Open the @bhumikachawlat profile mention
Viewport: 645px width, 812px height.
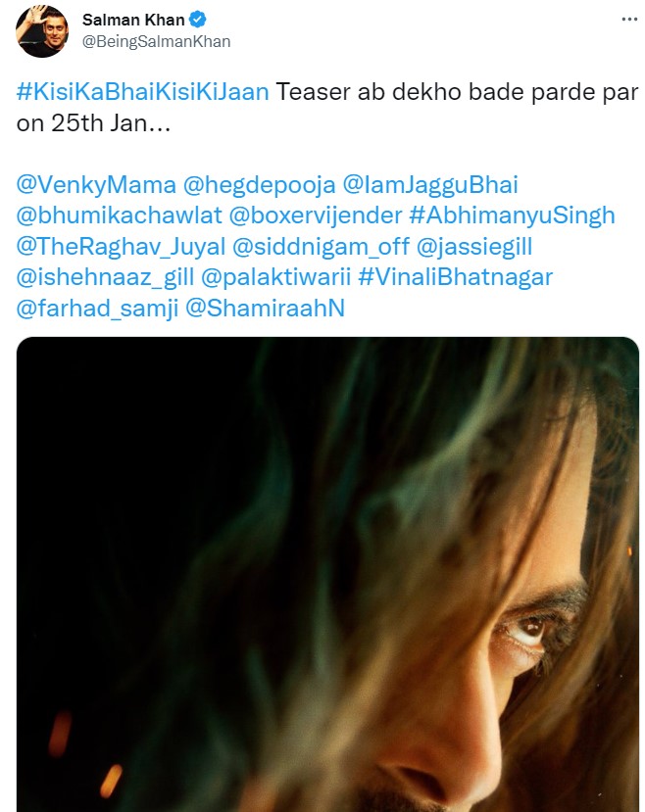click(120, 215)
